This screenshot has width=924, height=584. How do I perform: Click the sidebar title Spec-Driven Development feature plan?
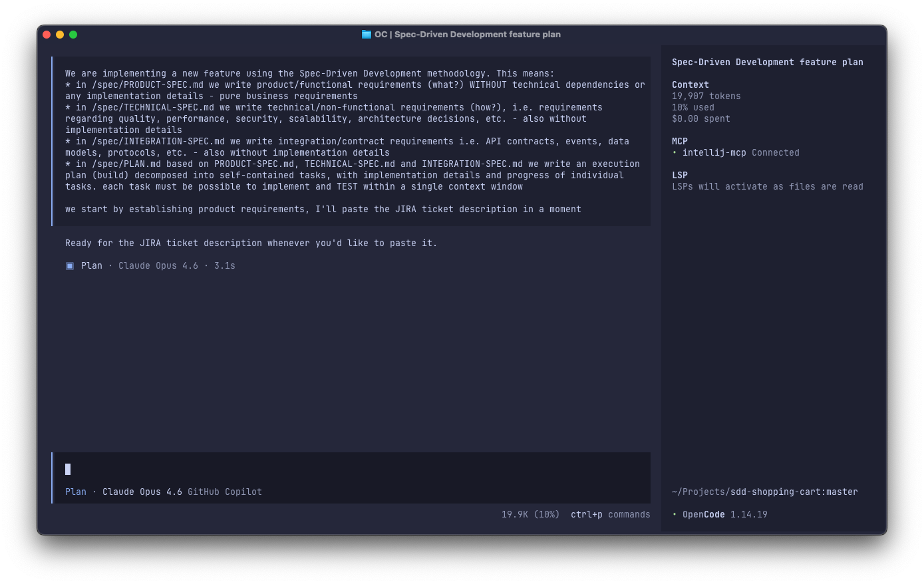point(768,63)
